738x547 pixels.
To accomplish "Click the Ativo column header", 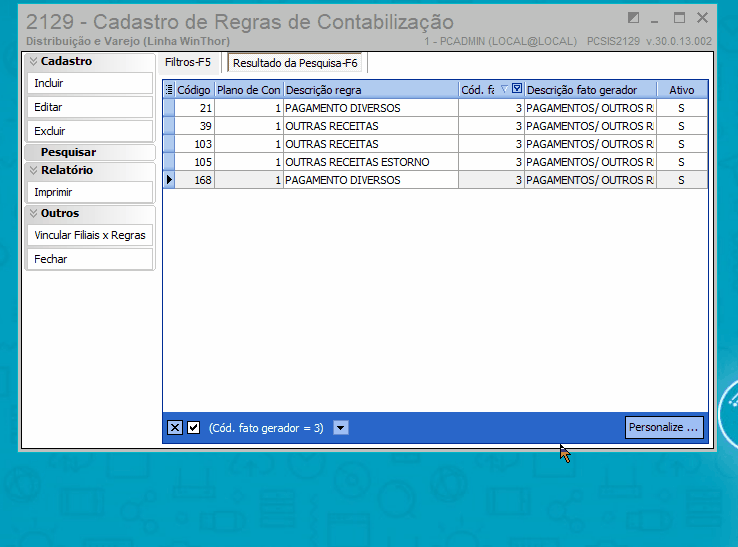I will click(x=682, y=90).
